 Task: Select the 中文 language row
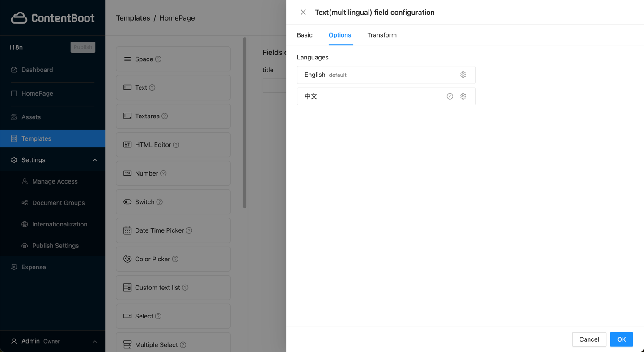[x=386, y=96]
